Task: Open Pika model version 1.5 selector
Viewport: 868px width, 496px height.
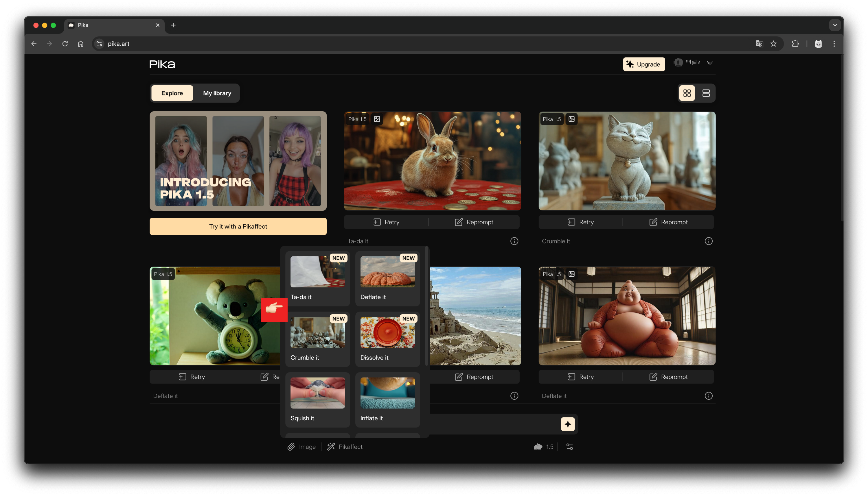Action: [544, 447]
